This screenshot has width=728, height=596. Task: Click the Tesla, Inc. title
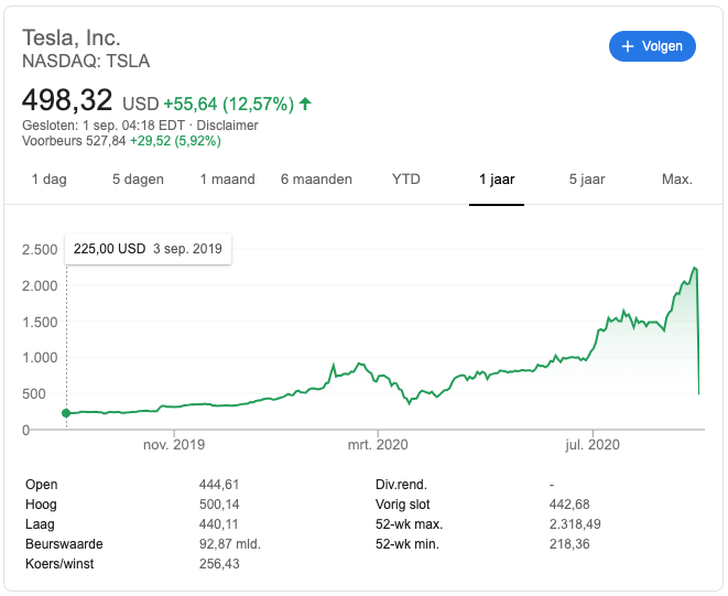71,38
